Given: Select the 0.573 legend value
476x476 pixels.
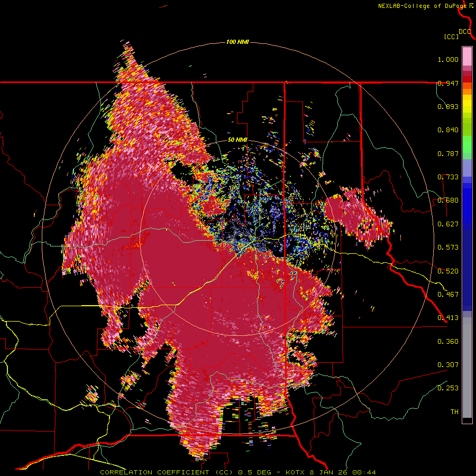Looking at the screenshot, I should 448,248.
